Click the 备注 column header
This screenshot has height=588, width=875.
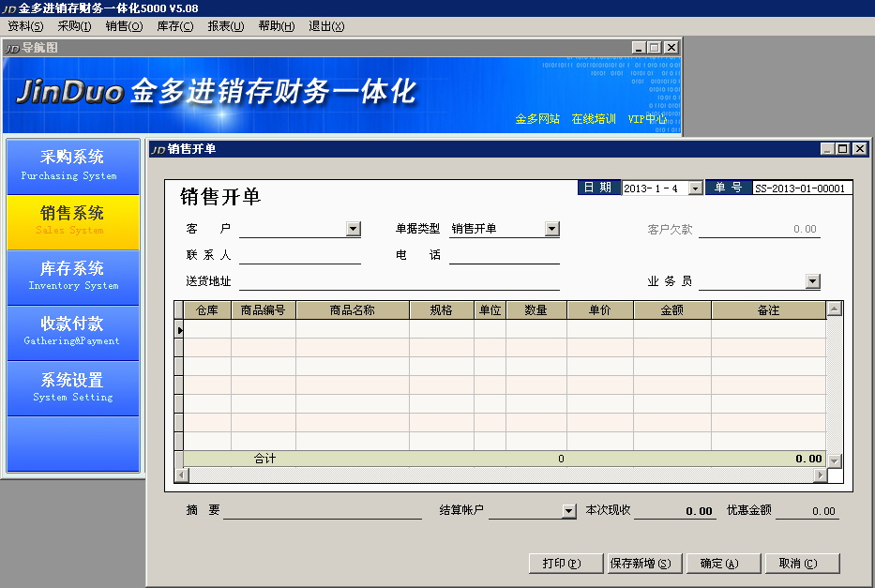pos(768,310)
